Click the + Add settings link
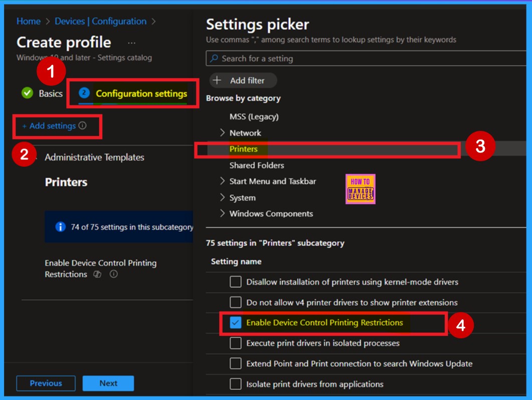Viewport: 532px width, 400px height. 49,126
